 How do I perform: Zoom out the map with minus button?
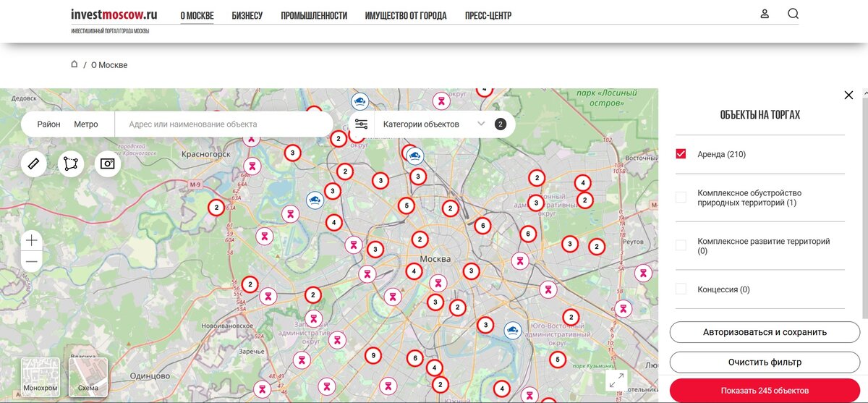tap(32, 261)
